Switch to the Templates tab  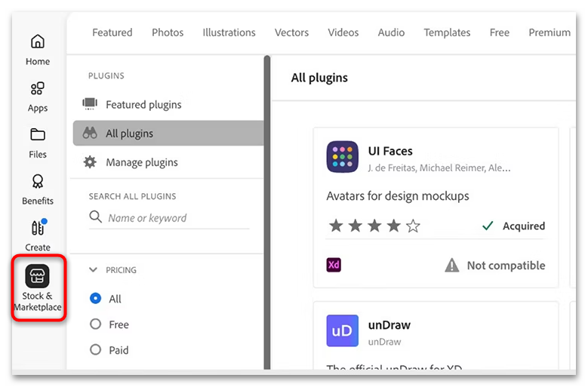[447, 32]
